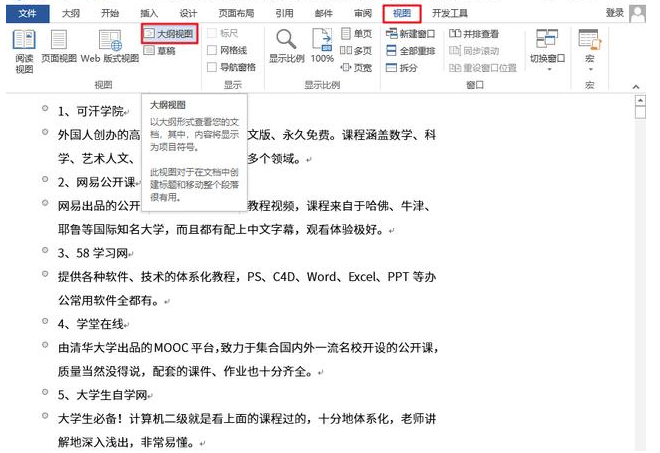Click outline bullet beside 大学生必备 paragraph
The height and width of the screenshot is (453, 660).
[45, 416]
